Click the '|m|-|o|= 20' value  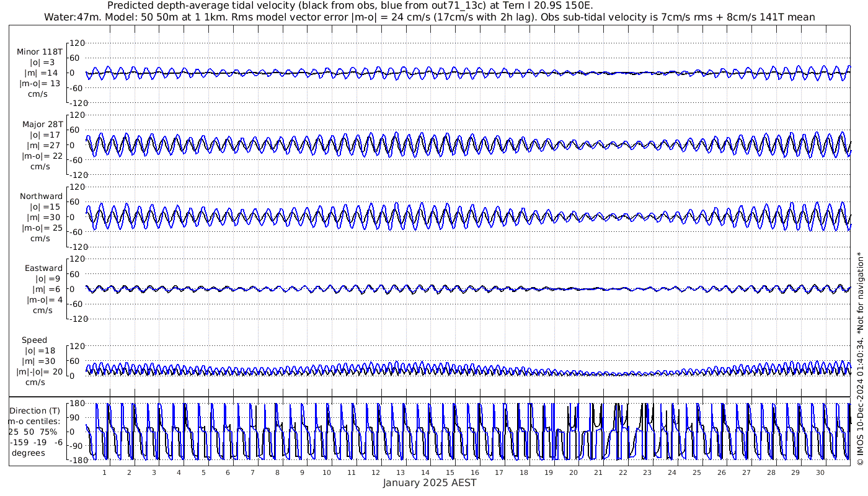(39, 372)
